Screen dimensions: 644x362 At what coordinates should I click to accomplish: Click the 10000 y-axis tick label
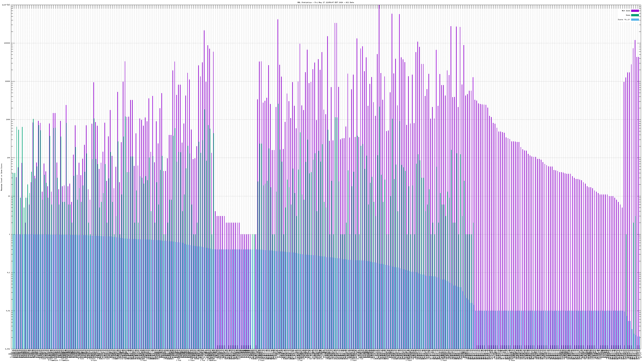pos(7,81)
